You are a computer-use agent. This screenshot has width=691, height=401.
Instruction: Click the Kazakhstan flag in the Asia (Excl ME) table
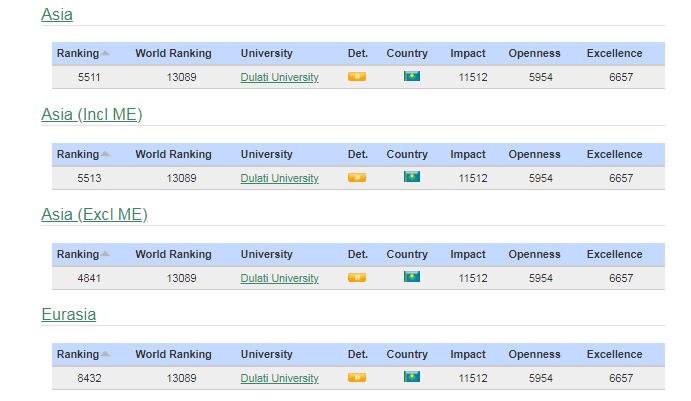click(411, 277)
